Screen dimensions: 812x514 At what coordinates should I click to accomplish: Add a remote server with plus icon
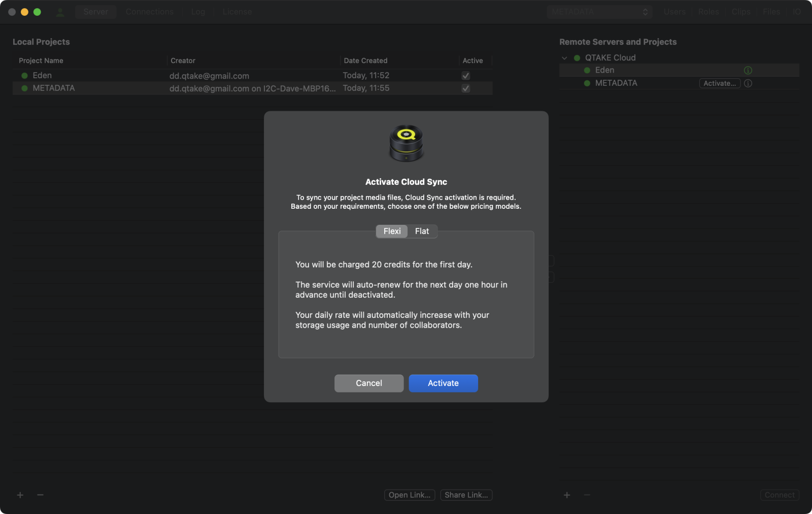(566, 495)
